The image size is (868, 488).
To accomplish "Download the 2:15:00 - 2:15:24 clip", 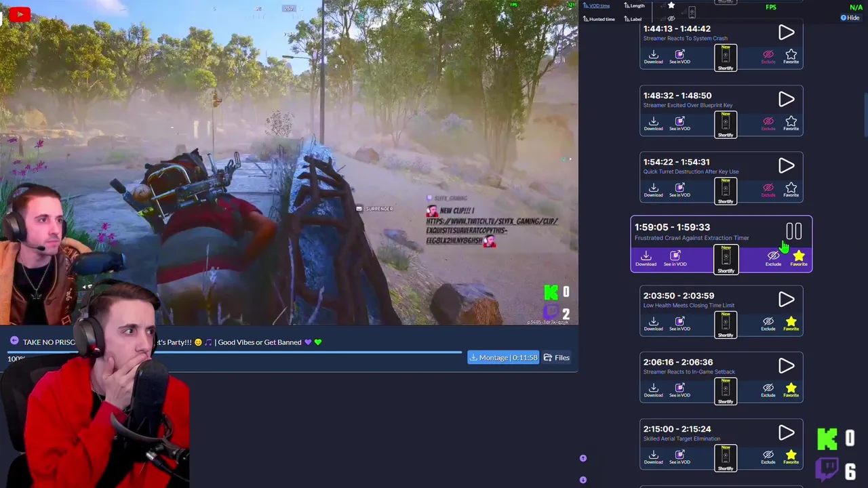I will click(653, 457).
